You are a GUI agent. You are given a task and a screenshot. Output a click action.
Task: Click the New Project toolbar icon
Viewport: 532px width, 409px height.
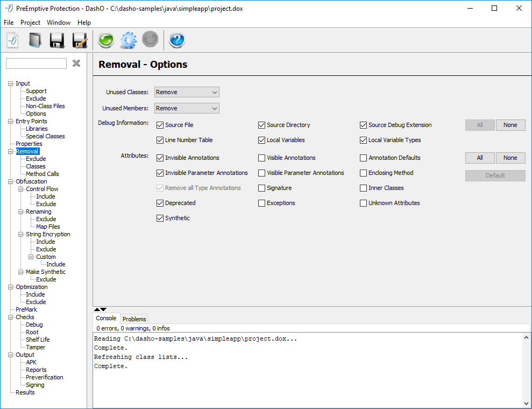tap(13, 40)
